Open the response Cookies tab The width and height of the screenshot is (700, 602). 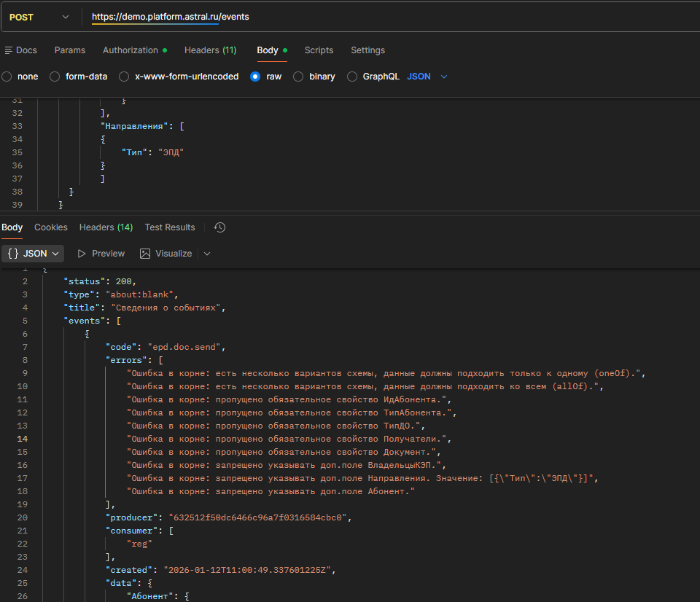pos(51,227)
